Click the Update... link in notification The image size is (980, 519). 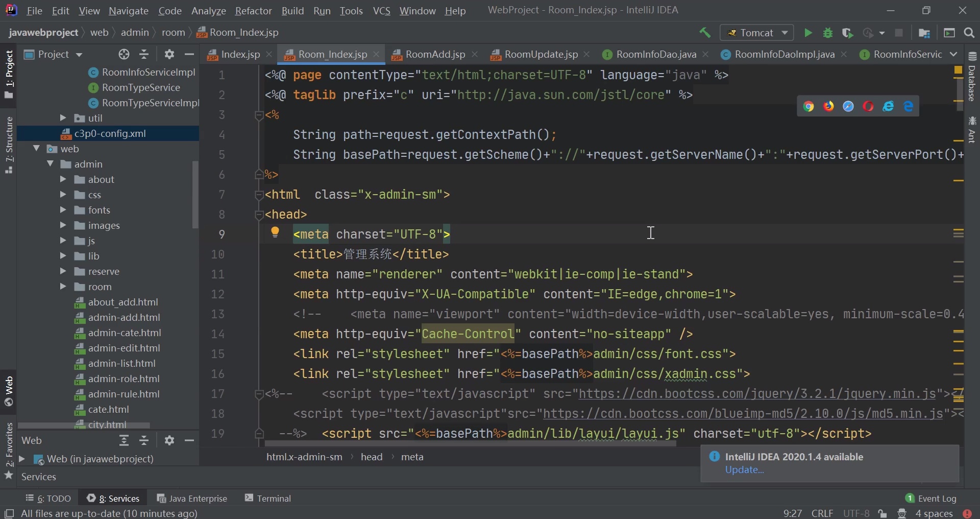point(744,470)
